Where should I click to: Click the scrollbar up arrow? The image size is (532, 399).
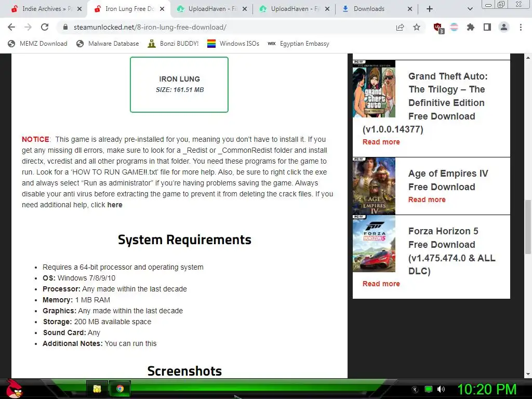(x=528, y=57)
